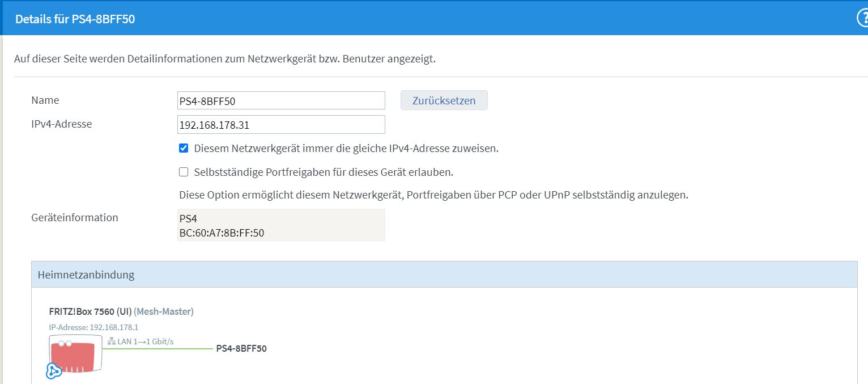Click the FRITZ!Box 7560 (UI) label
The image size is (868, 384).
[91, 311]
